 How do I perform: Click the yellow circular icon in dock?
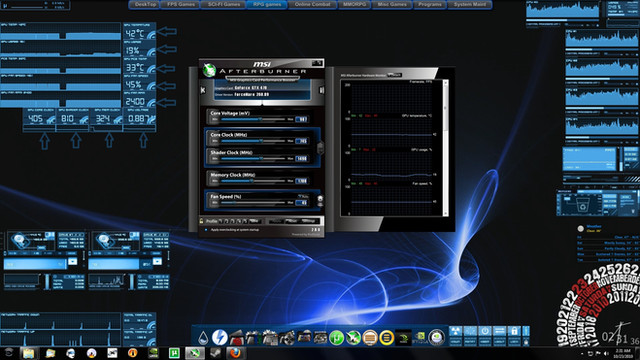[386, 338]
